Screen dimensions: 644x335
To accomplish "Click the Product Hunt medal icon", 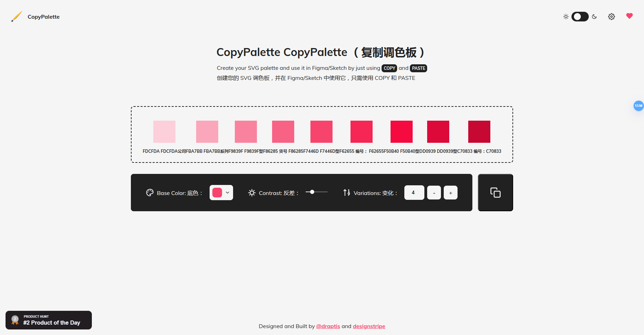I will pyautogui.click(x=15, y=320).
